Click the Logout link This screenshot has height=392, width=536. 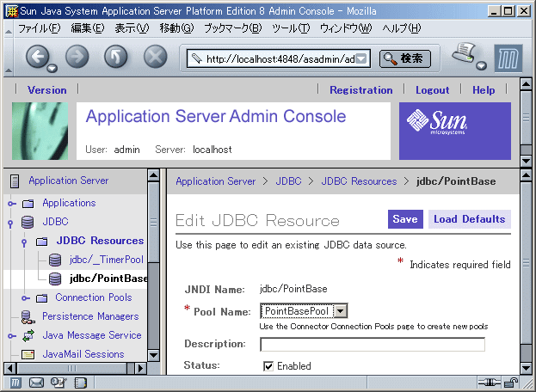pos(433,90)
